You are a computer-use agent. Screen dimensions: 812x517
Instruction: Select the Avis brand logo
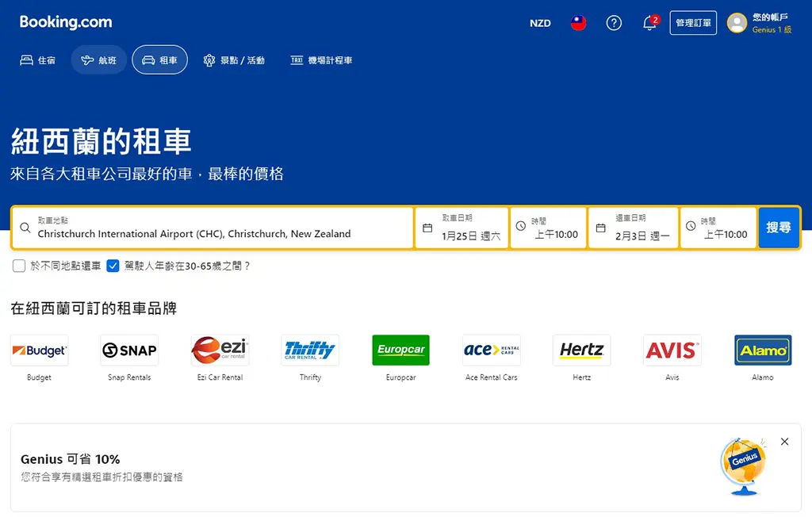point(672,350)
